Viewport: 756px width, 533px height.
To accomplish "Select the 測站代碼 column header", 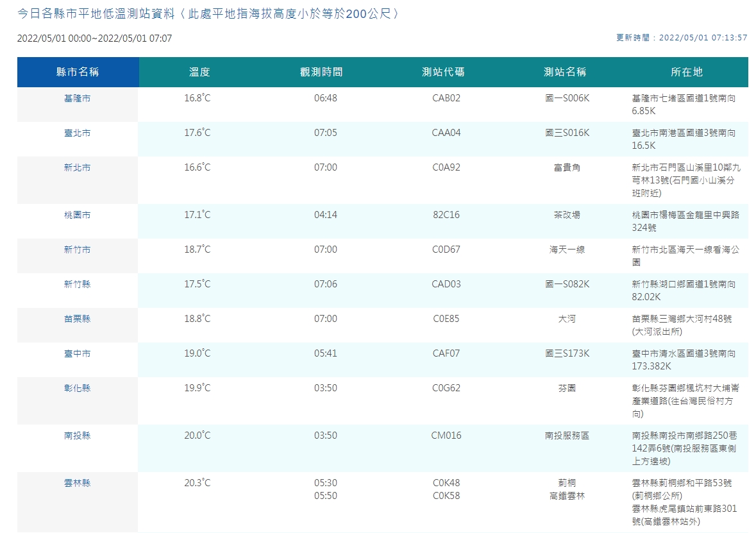I will pyautogui.click(x=443, y=72).
